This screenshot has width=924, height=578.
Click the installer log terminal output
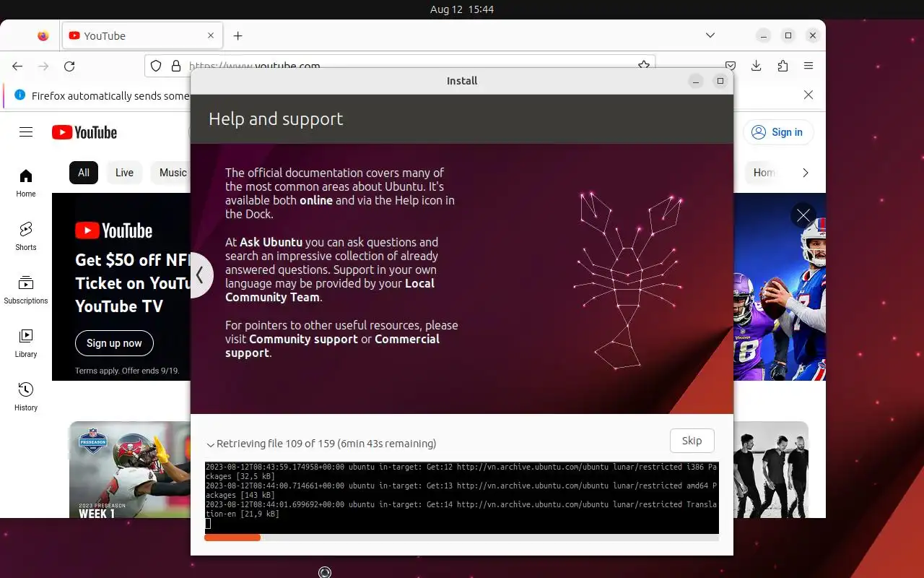coord(461,498)
